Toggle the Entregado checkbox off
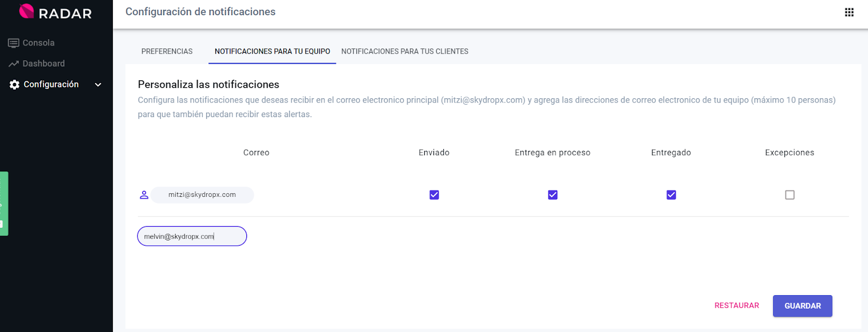 click(671, 195)
